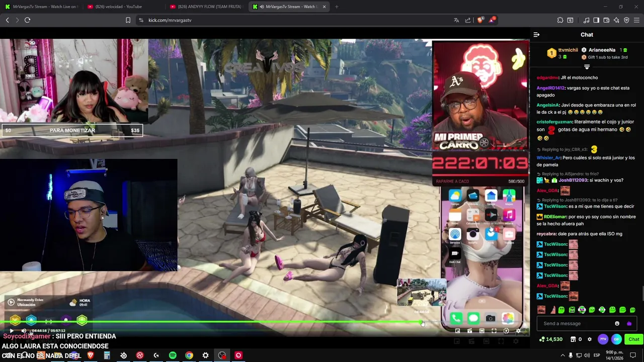The image size is (644, 362).
Task: Switch to the velocidad - YouTube tab
Action: pyautogui.click(x=123, y=7)
